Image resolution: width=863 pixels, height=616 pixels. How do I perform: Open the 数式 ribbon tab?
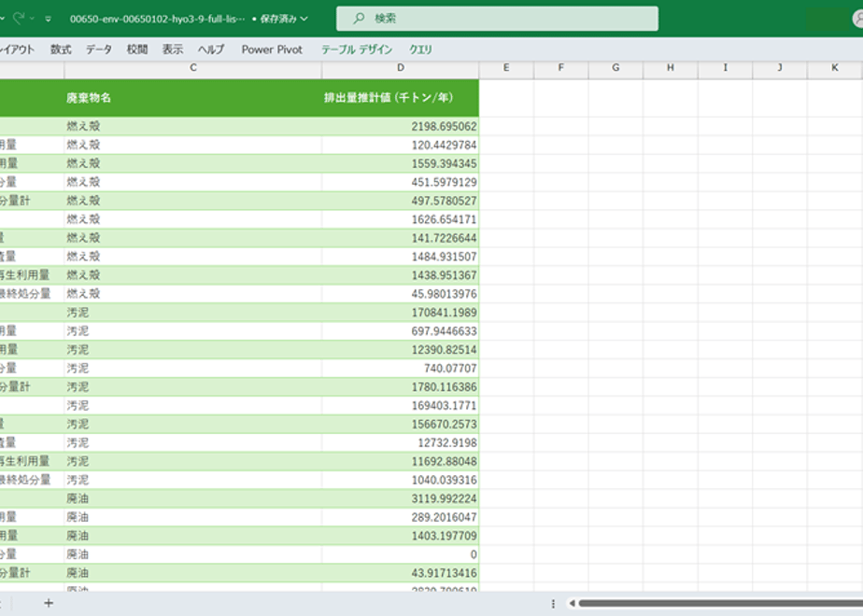point(61,49)
